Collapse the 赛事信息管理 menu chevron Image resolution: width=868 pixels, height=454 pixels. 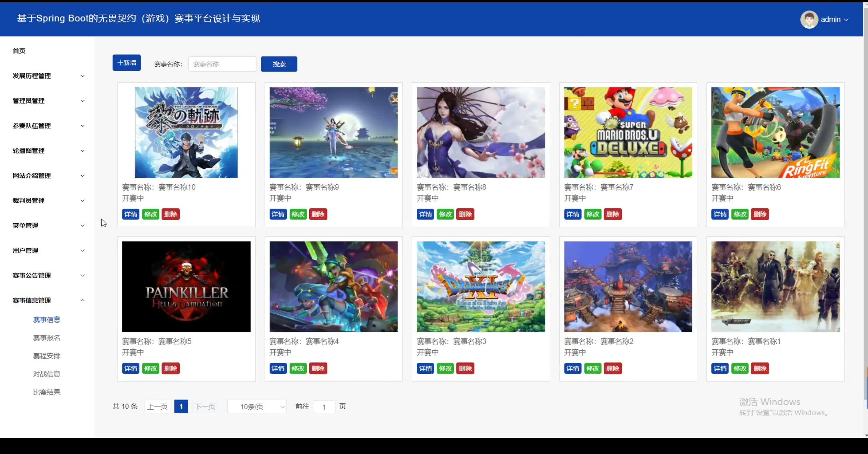point(82,301)
